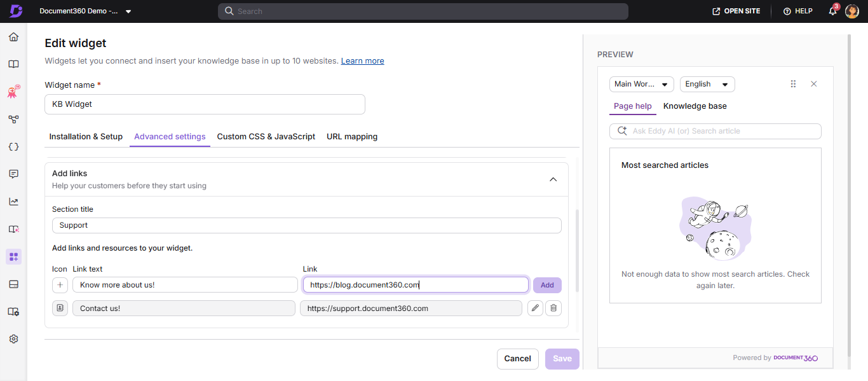The width and height of the screenshot is (868, 381).
Task: Click the Document360 logo
Action: pos(16,11)
